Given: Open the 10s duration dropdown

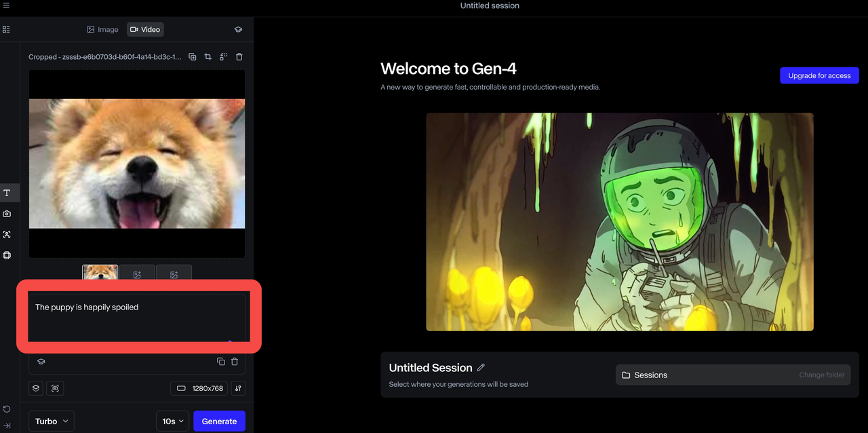Looking at the screenshot, I should pyautogui.click(x=172, y=421).
